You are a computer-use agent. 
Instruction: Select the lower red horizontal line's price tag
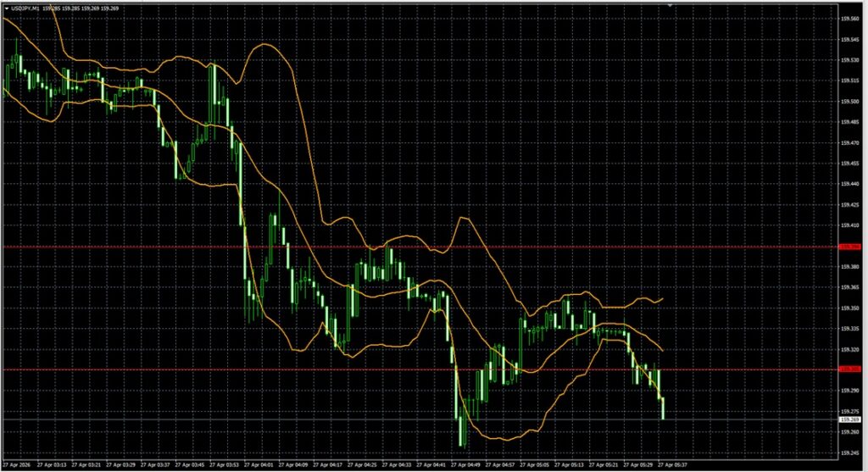(849, 369)
